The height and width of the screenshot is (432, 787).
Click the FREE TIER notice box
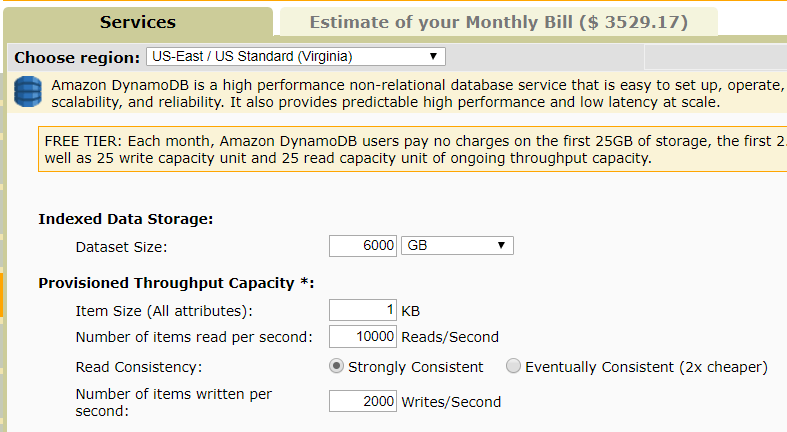[x=413, y=149]
